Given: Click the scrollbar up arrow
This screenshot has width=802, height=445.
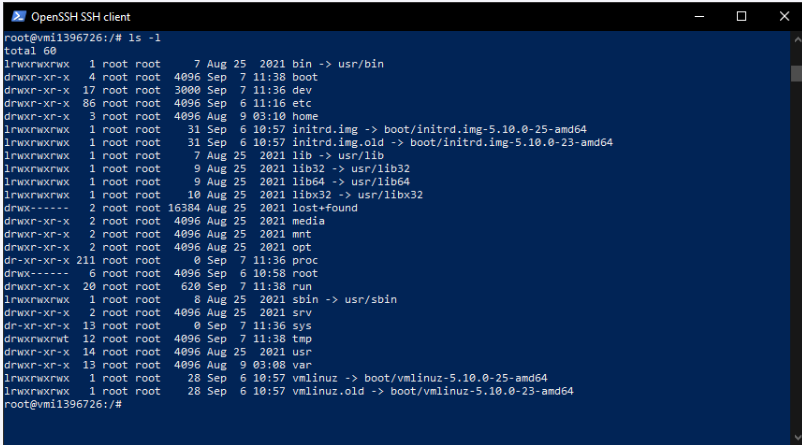Looking at the screenshot, I should click(x=796, y=39).
